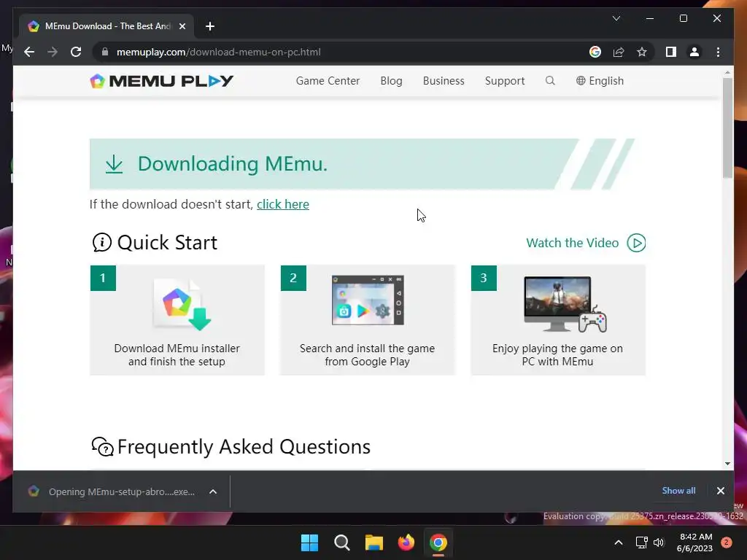Expand the download item options chevron

coord(213,491)
